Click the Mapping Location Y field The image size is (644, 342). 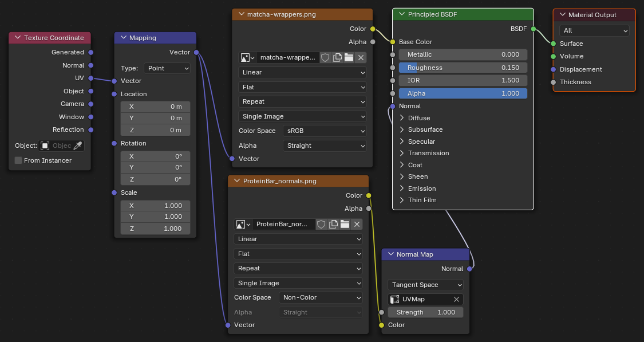pyautogui.click(x=155, y=119)
